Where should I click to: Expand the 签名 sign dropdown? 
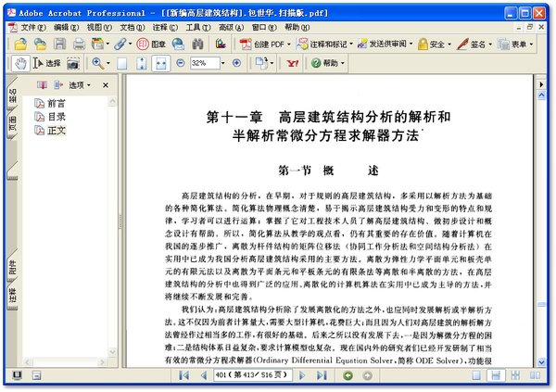pos(490,44)
